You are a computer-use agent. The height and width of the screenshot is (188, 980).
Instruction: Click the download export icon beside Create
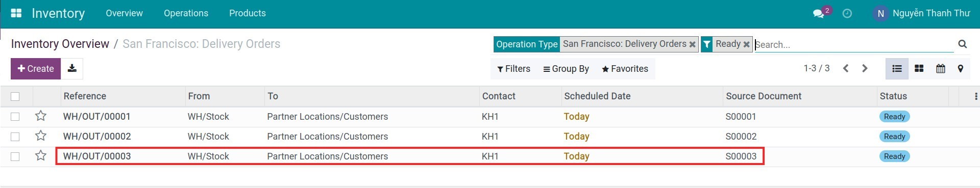tap(72, 68)
